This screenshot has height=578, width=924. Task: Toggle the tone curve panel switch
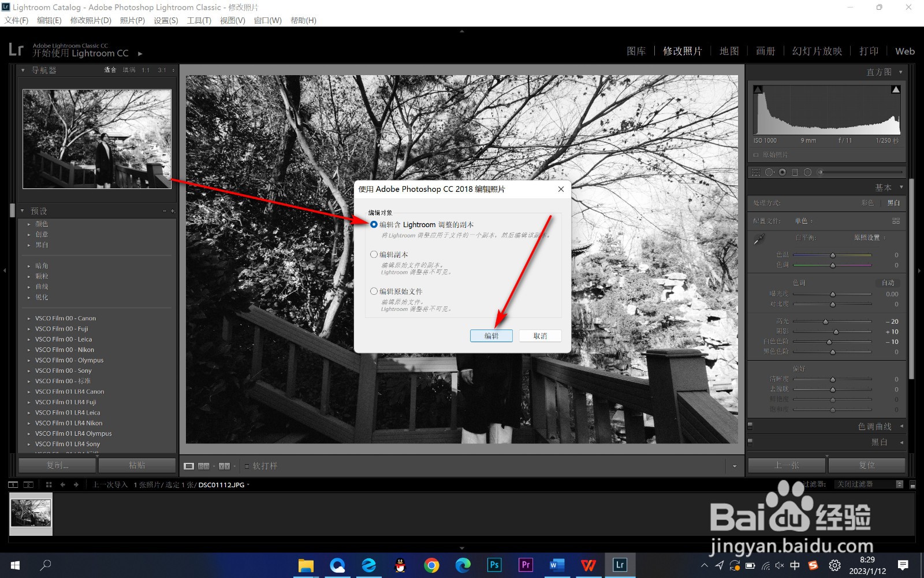[750, 426]
